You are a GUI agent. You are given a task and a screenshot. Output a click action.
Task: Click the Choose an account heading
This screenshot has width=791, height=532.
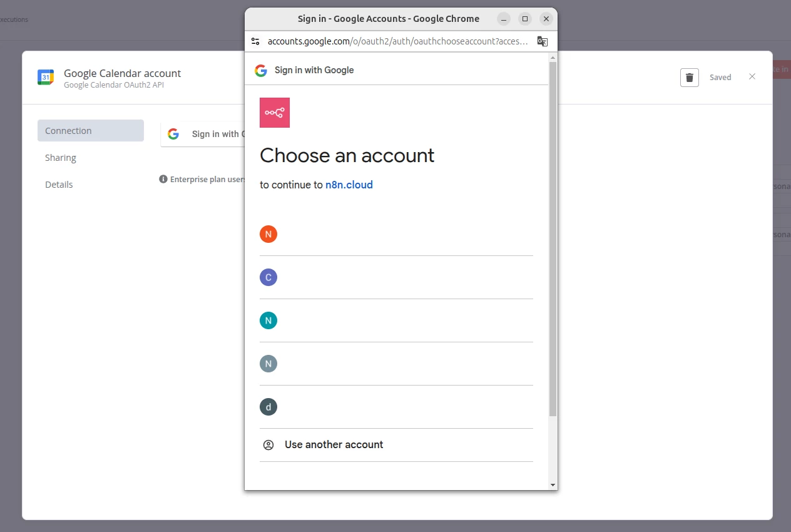tap(347, 155)
